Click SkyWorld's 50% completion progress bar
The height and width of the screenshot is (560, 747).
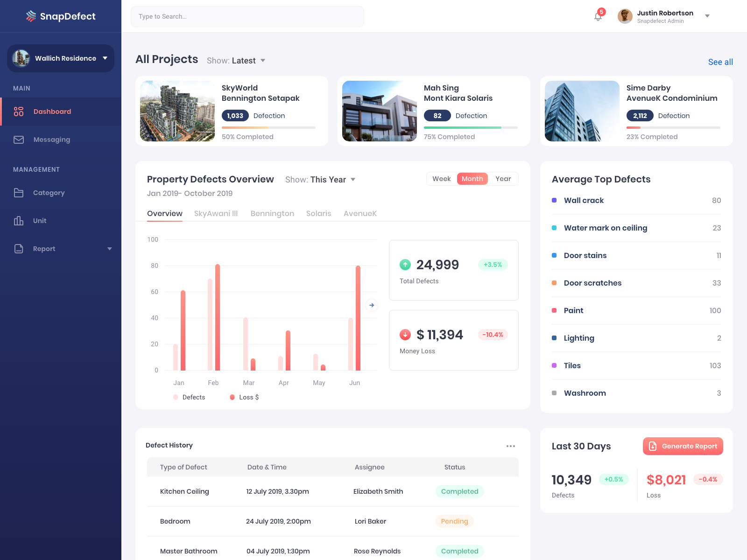tap(268, 127)
